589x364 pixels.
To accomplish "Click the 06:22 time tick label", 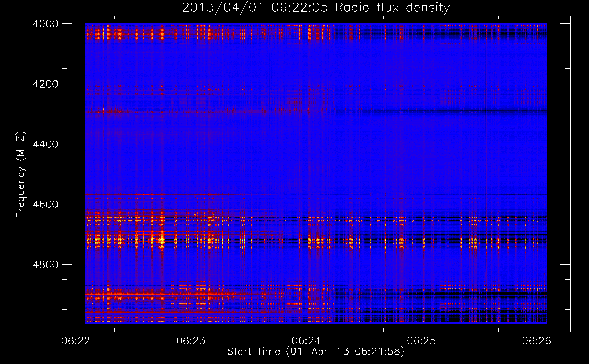I will tap(76, 341).
